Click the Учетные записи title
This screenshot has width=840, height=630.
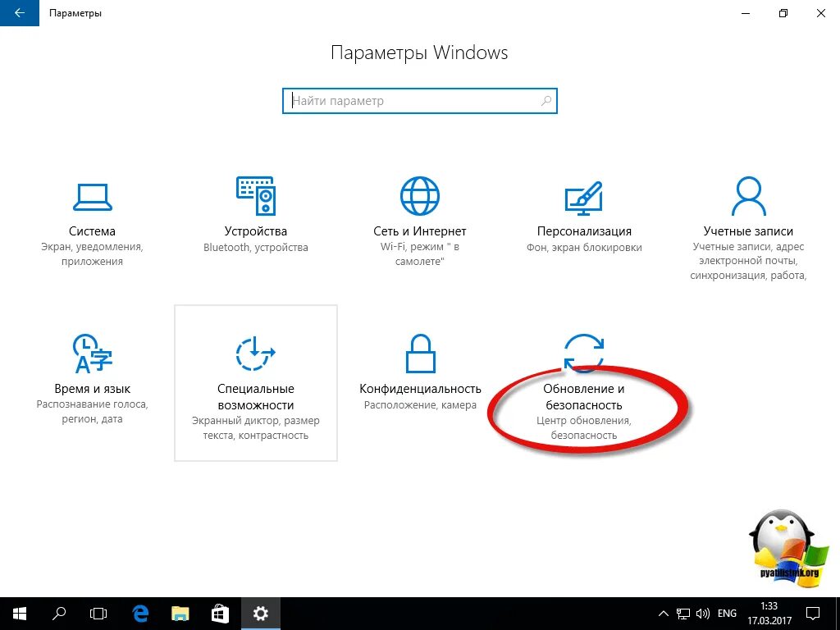748,231
